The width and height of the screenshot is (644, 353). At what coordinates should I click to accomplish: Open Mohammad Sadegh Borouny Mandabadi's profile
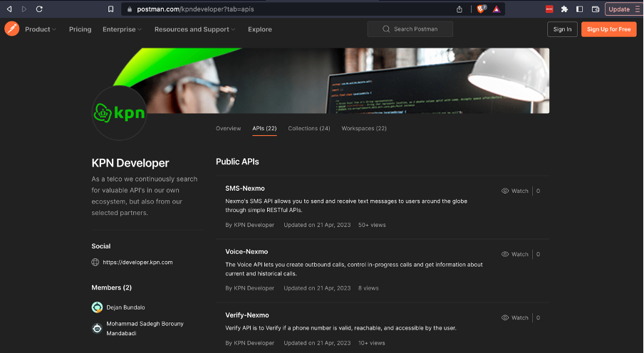[x=145, y=328]
